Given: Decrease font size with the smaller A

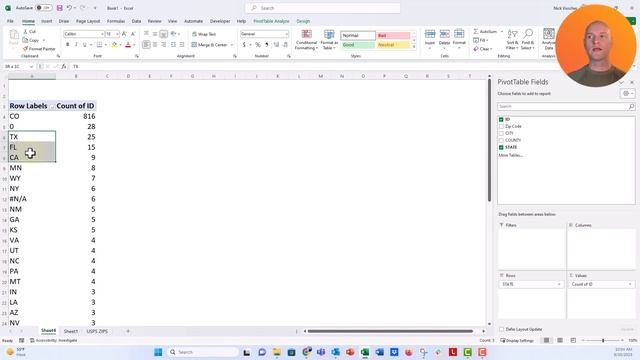Looking at the screenshot, I should 133,34.
